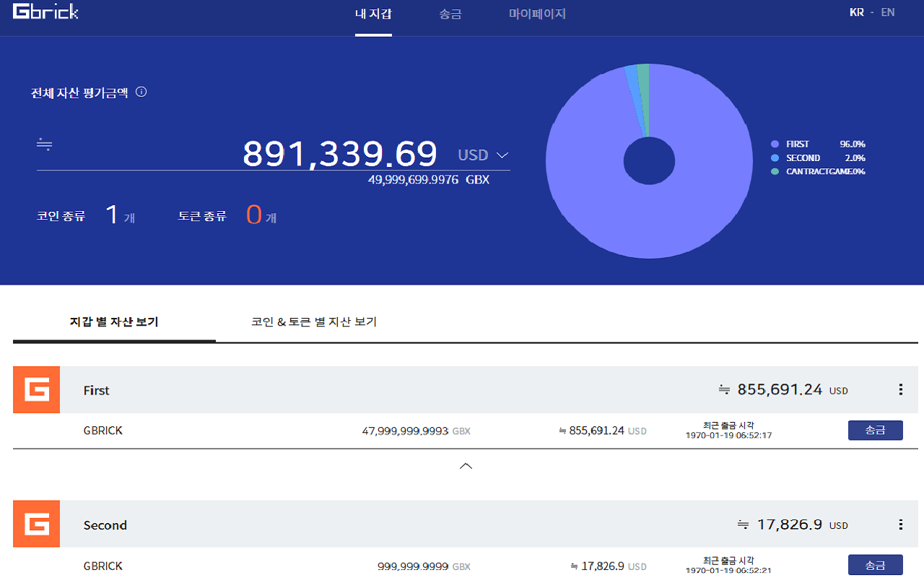Open the kebab menu for the Second wallet
Screen dimensions: 924x578
pyautogui.click(x=900, y=525)
